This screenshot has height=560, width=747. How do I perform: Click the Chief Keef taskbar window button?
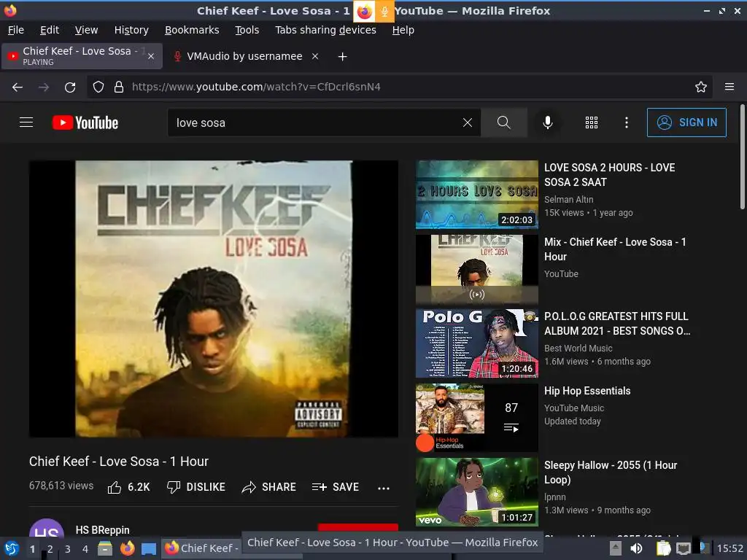201,548
